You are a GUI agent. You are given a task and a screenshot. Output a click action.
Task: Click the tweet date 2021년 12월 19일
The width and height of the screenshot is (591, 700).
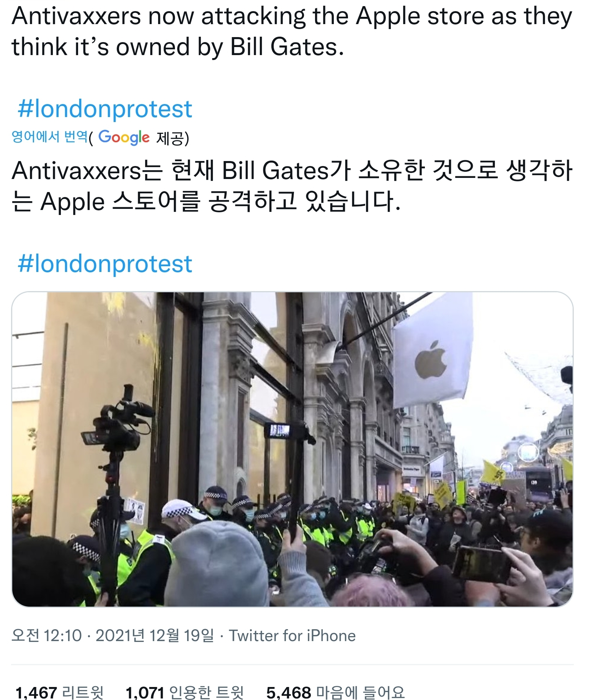coord(155,636)
